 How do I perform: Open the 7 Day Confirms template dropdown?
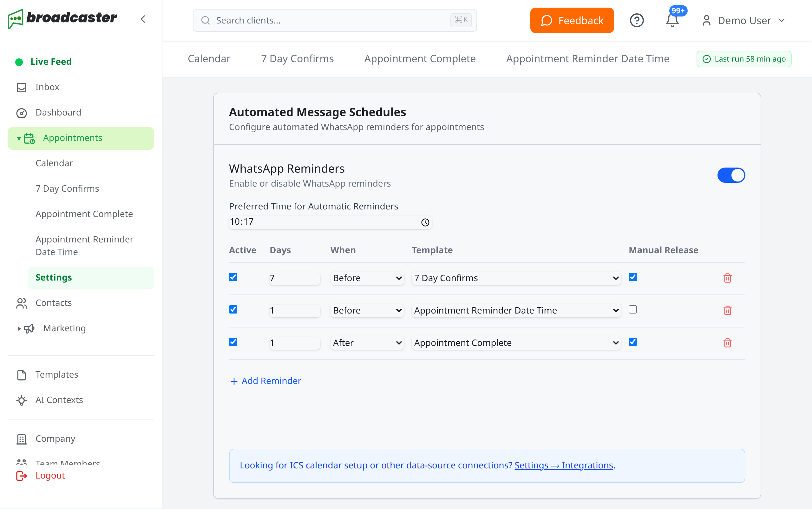pos(516,278)
